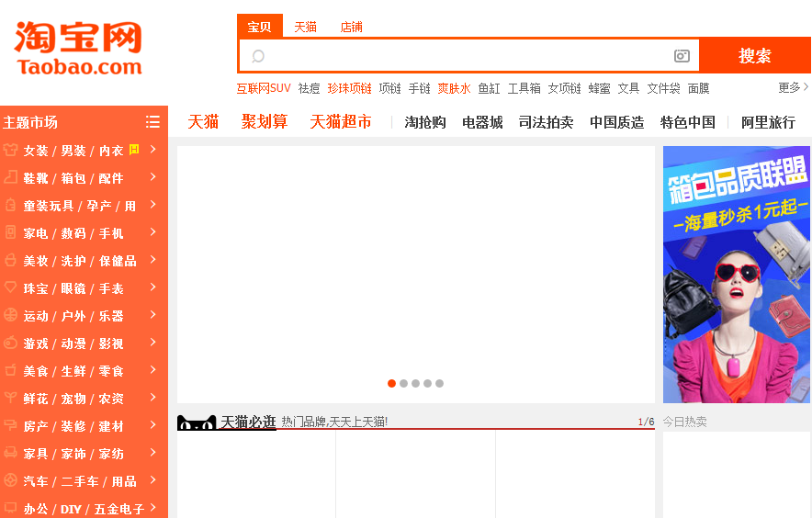Expand 女装 / 男装 / 内衣 category arrow

pyautogui.click(x=152, y=149)
